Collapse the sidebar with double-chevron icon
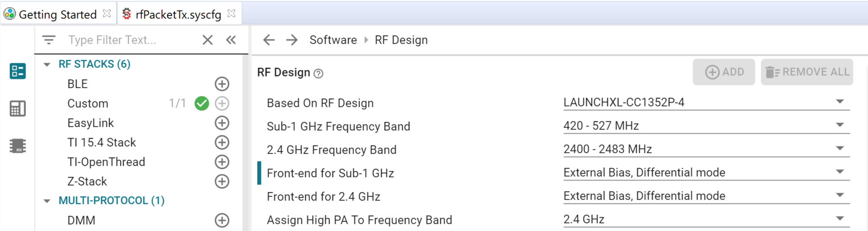Viewport: 868px width, 231px height. point(231,40)
